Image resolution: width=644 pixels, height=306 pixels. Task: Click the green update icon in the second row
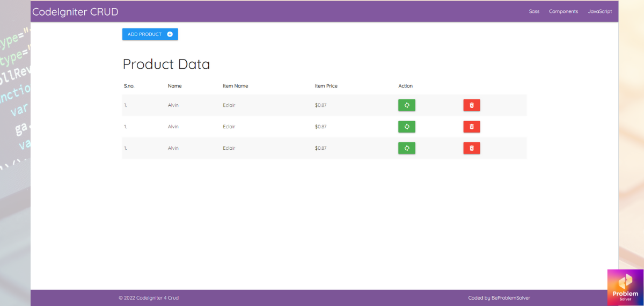click(x=407, y=127)
